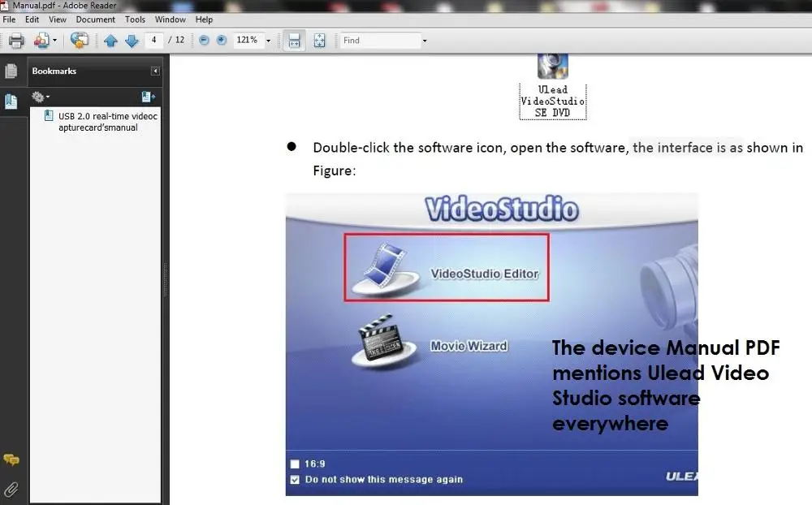Click the Ulead VideoStudio SE DVD icon
812x505 pixels.
pos(552,67)
